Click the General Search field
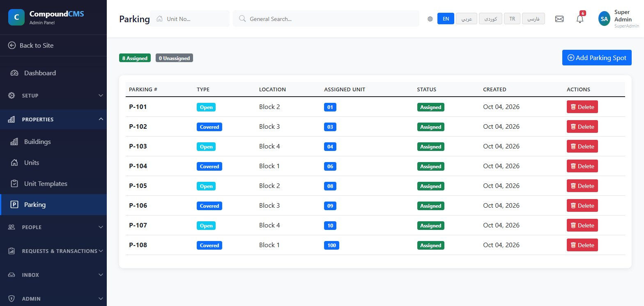Image resolution: width=644 pixels, height=306 pixels. click(x=326, y=19)
